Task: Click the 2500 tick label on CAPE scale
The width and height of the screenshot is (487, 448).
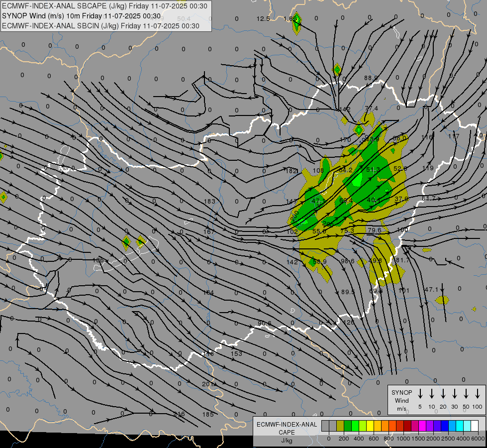Action: (448, 439)
